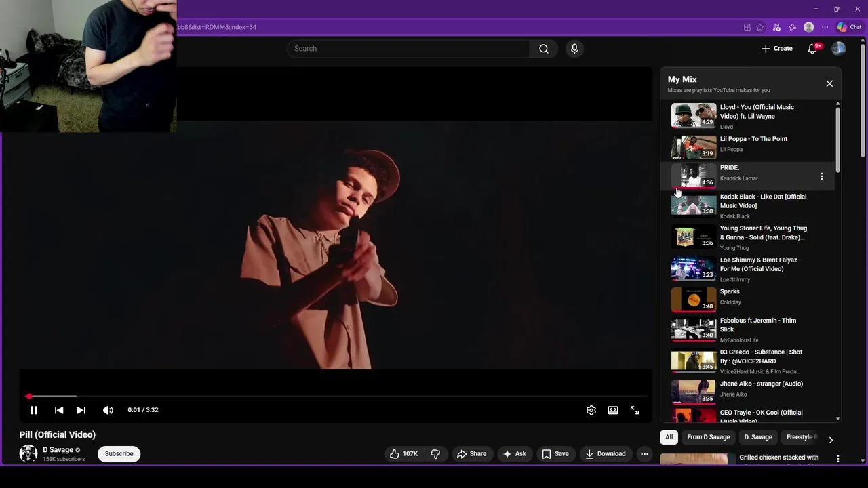The image size is (868, 488).
Task: Select the All filter chip
Action: point(669,437)
